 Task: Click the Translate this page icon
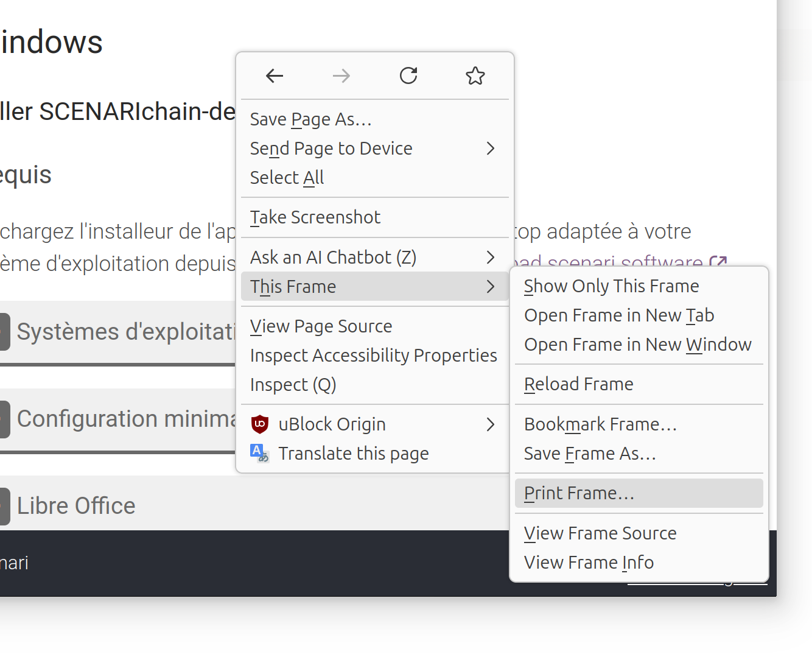(260, 454)
